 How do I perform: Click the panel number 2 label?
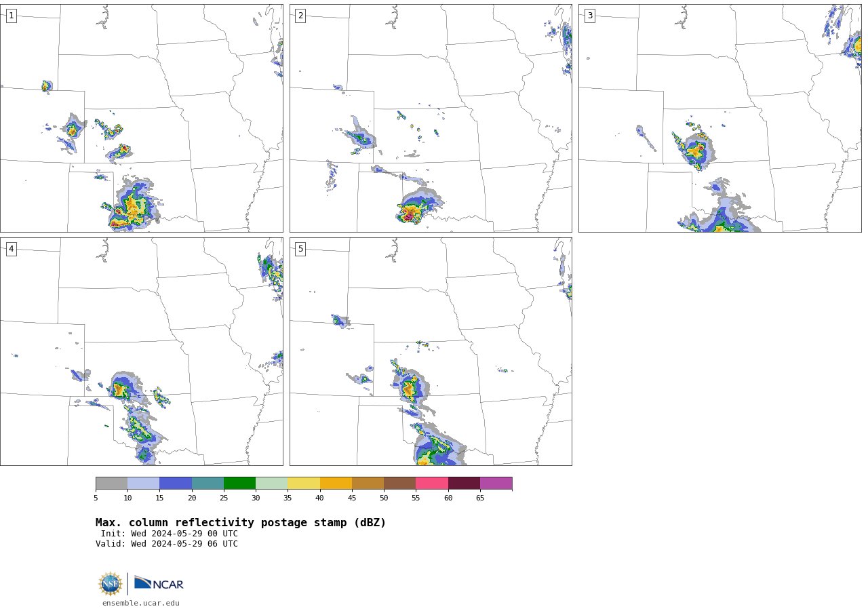(300, 16)
